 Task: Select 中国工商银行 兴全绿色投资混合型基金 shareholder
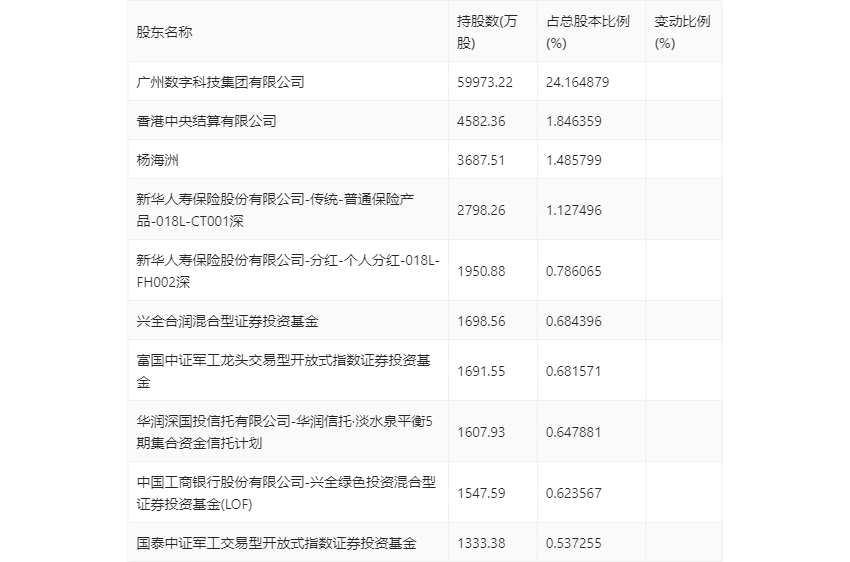(286, 493)
